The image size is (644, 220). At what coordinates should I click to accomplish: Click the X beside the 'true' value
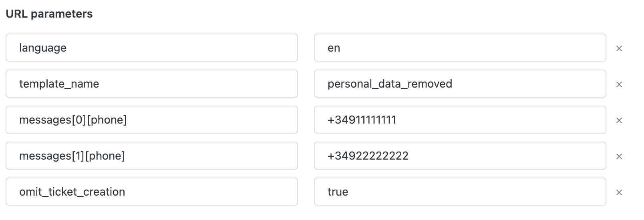click(x=619, y=192)
